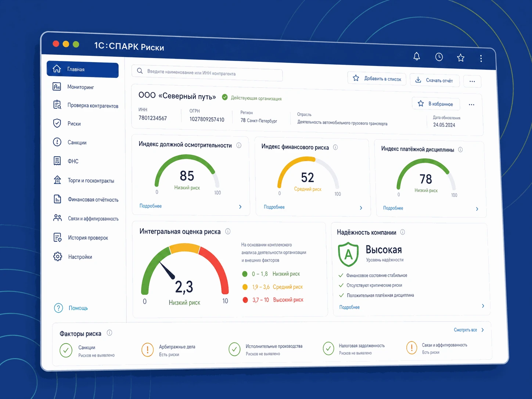532x399 pixels.
Task: Click the green verified badge beside Действующая организация
Action: coord(224,97)
